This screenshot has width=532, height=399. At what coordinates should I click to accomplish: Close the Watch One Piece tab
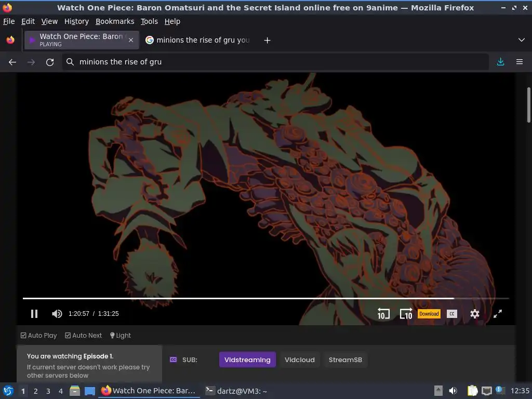coord(131,40)
